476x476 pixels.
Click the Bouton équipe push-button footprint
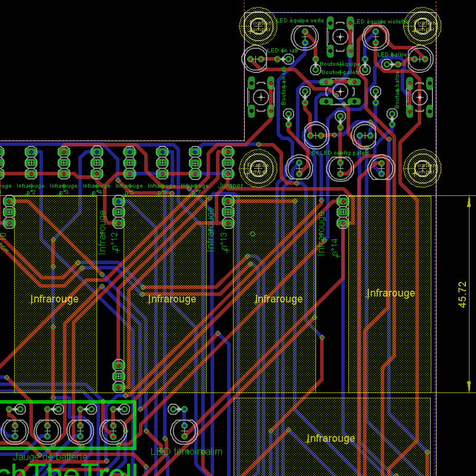(339, 36)
